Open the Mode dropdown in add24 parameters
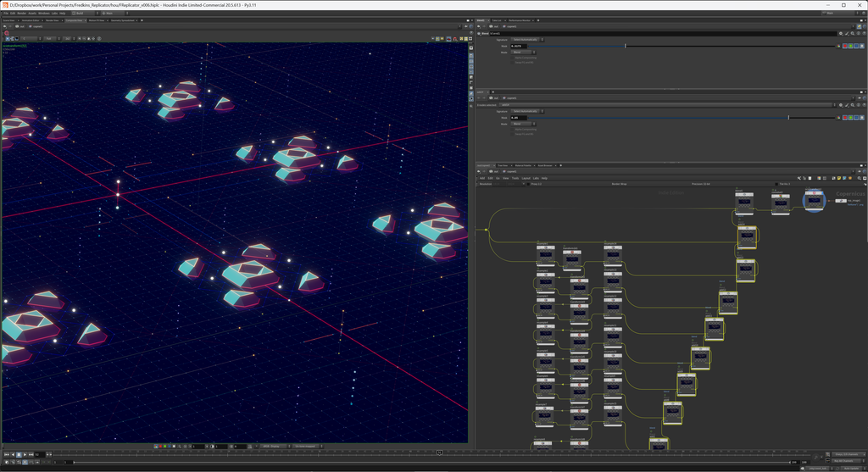 [x=523, y=124]
